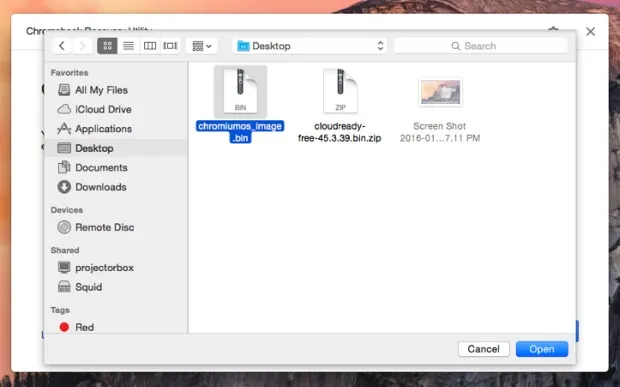Click the Screen Shot thumbnail
Screen dimensions: 620x387
click(x=440, y=92)
